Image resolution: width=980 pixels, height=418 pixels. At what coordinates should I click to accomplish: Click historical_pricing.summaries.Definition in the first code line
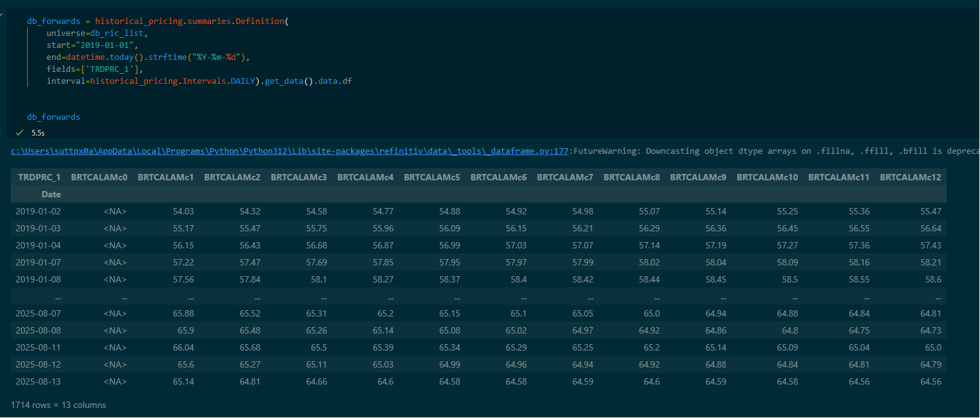pos(190,21)
